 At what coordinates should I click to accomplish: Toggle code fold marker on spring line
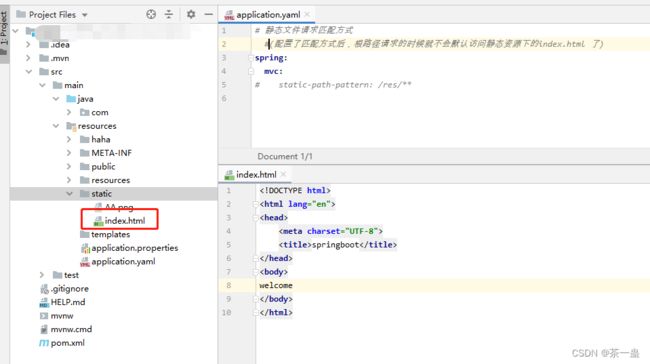click(251, 58)
